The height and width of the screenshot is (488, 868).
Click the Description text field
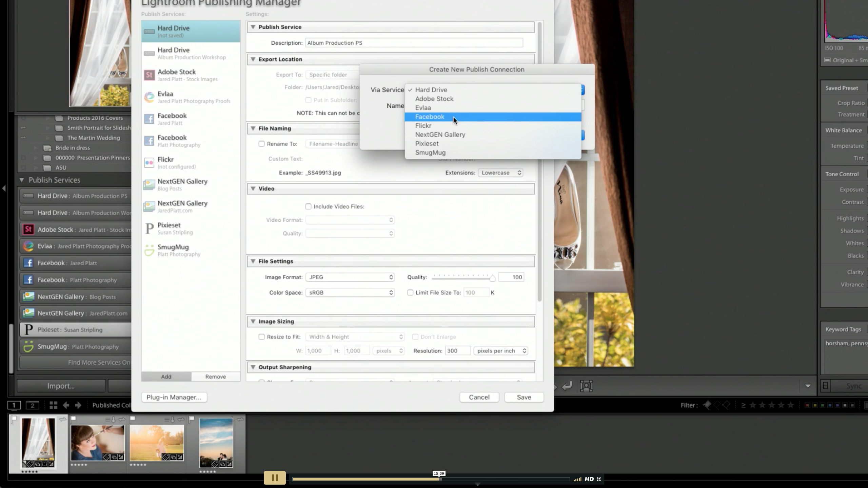pos(414,43)
